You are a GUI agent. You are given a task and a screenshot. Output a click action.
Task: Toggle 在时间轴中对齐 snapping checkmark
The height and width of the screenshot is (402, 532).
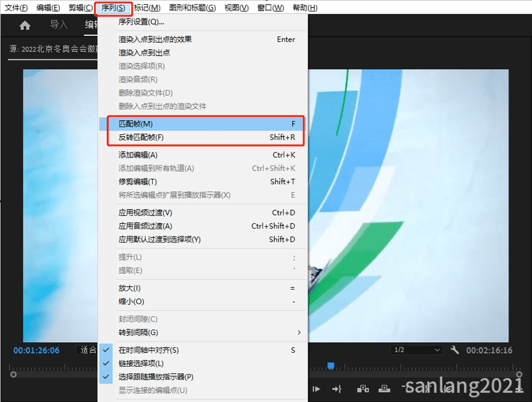click(x=106, y=350)
